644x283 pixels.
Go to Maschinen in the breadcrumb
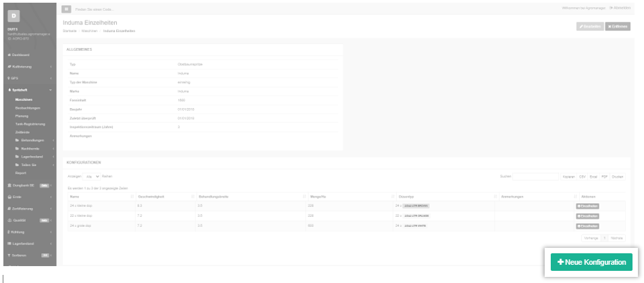[89, 31]
